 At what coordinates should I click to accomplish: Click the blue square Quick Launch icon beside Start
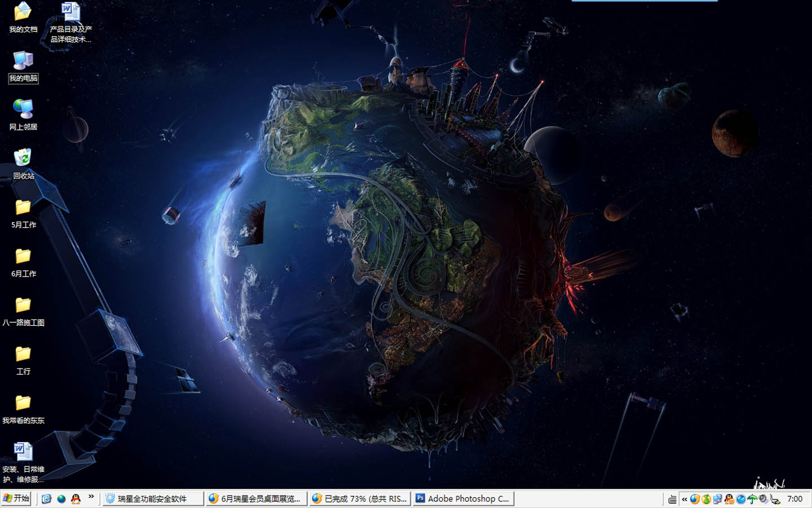(x=47, y=499)
